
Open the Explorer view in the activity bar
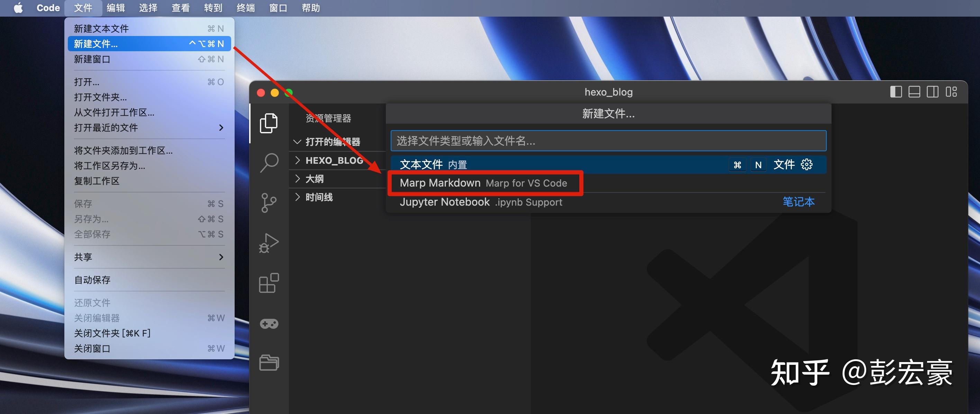(x=269, y=123)
